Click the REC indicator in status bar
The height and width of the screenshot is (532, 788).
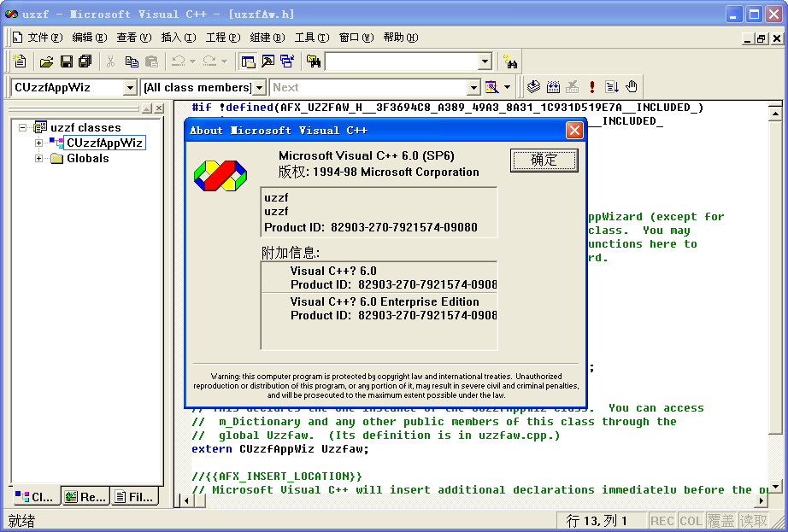click(x=662, y=521)
